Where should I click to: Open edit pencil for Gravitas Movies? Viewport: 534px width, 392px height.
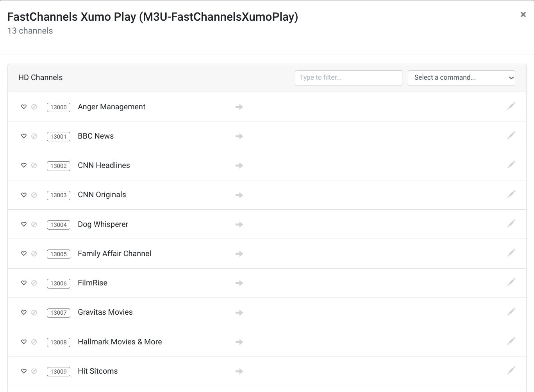pos(511,312)
